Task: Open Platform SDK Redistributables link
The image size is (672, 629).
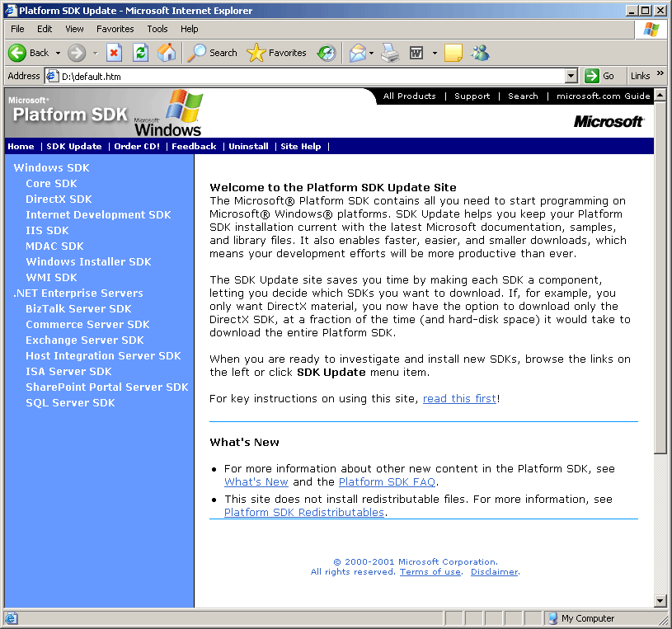Action: pos(304,512)
